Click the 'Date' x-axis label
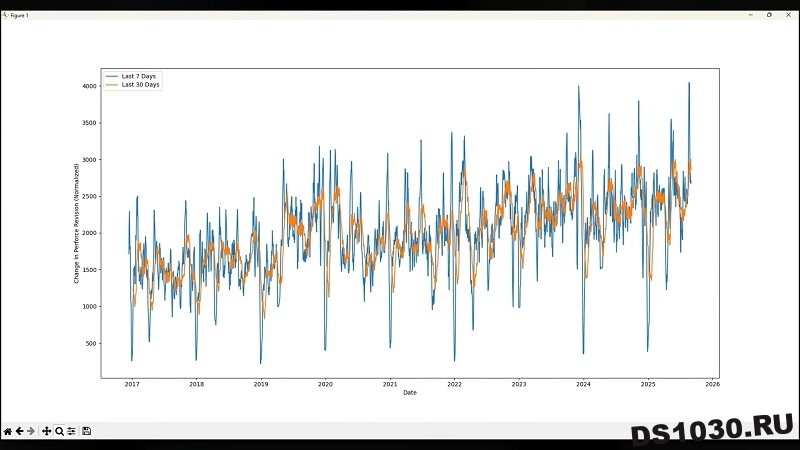 tap(410, 393)
